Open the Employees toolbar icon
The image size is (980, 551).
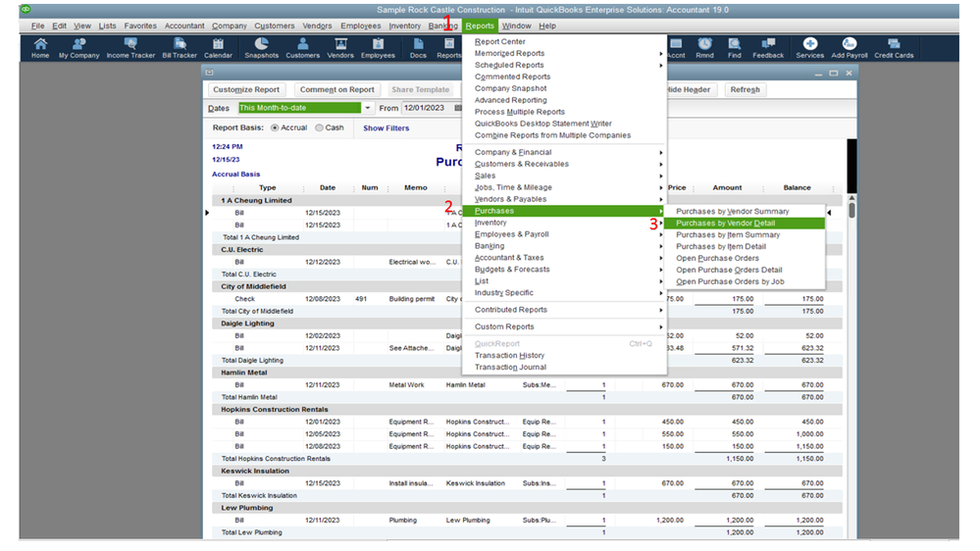click(x=378, y=48)
